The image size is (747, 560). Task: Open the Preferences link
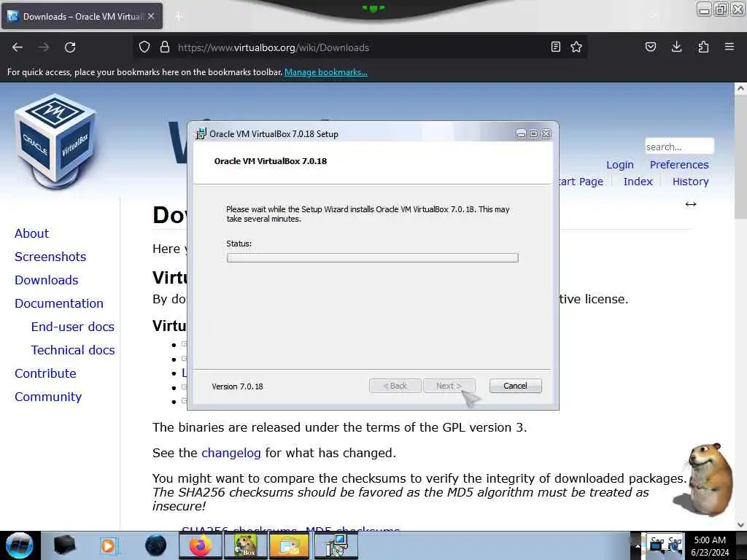[679, 165]
